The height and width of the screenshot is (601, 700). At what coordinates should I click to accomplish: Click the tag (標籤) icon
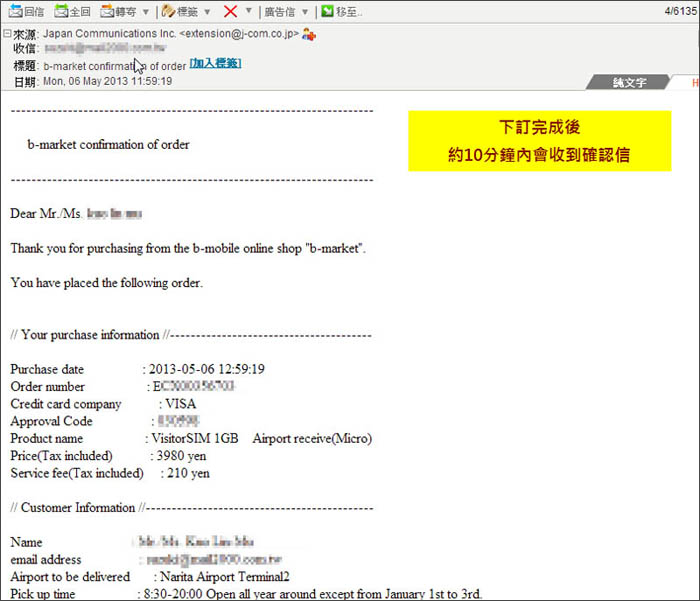coord(168,11)
